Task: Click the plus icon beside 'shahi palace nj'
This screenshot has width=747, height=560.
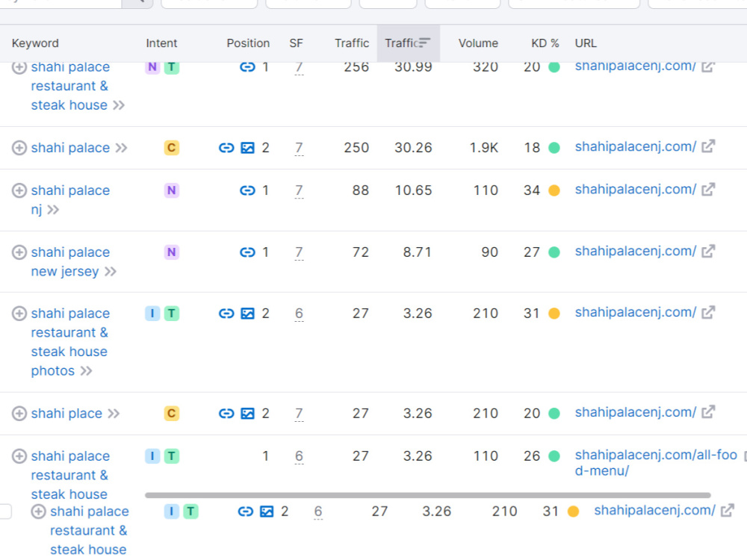Action: tap(19, 190)
